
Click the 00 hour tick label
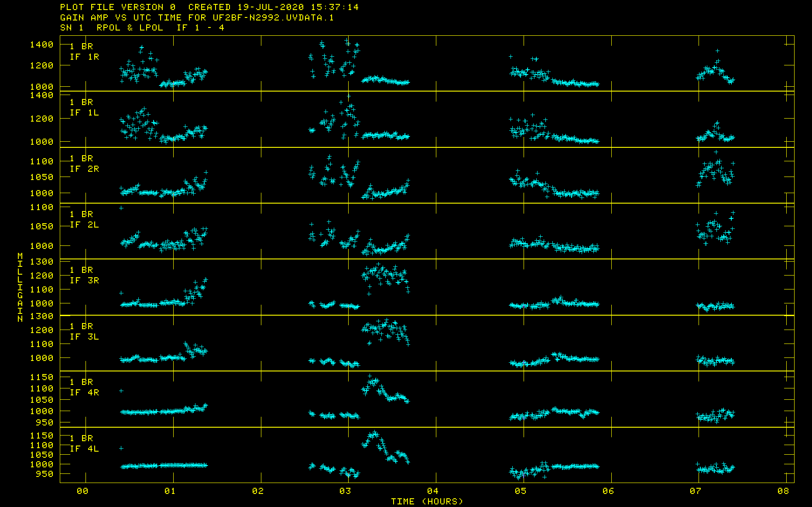tap(82, 491)
